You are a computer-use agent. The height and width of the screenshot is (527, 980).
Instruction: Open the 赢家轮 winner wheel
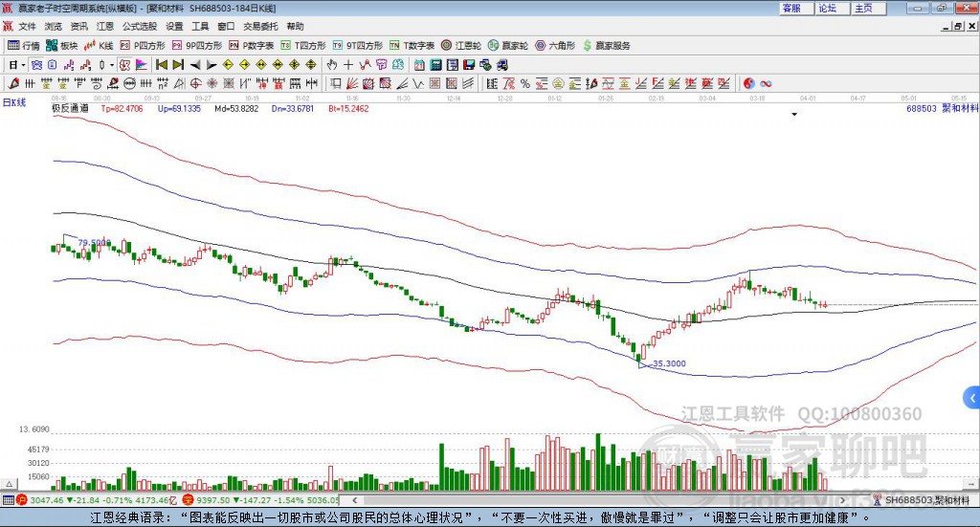tap(508, 46)
